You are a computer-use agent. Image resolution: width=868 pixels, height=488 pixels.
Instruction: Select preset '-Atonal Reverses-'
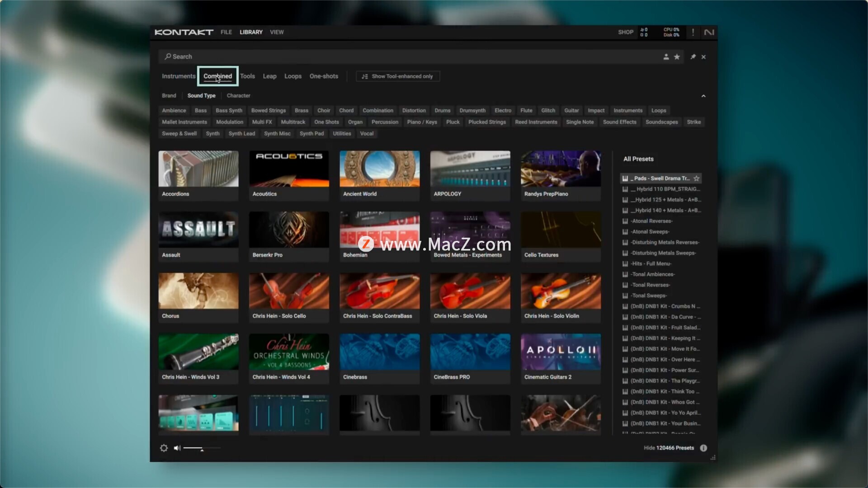(x=661, y=221)
